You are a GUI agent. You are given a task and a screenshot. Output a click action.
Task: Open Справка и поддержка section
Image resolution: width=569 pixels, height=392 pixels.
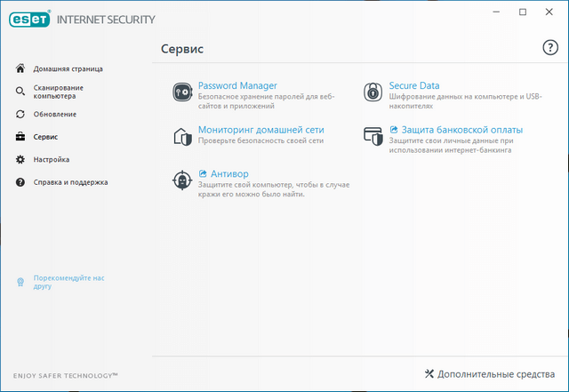click(x=71, y=182)
